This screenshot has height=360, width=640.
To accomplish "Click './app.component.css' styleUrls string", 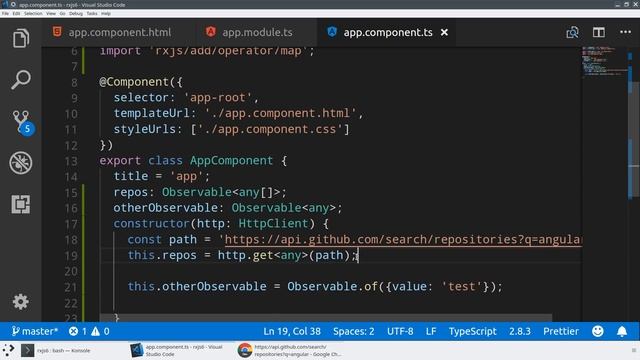I will tap(270, 129).
